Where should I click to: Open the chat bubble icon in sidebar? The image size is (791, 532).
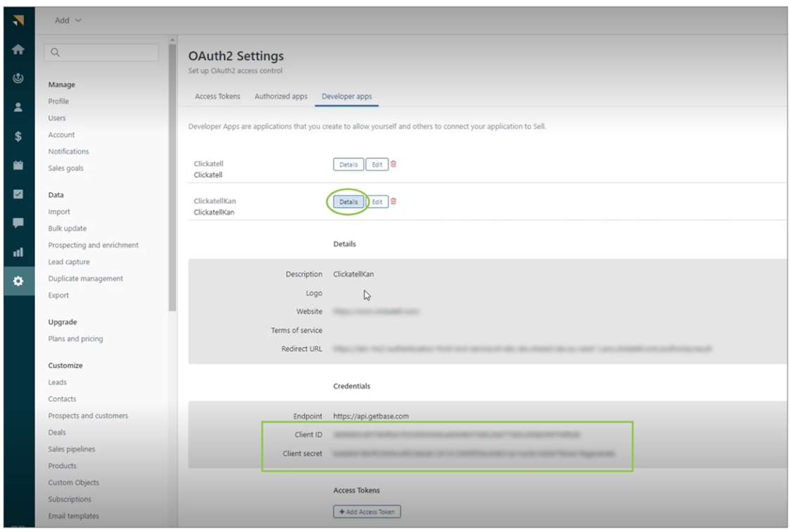point(18,223)
